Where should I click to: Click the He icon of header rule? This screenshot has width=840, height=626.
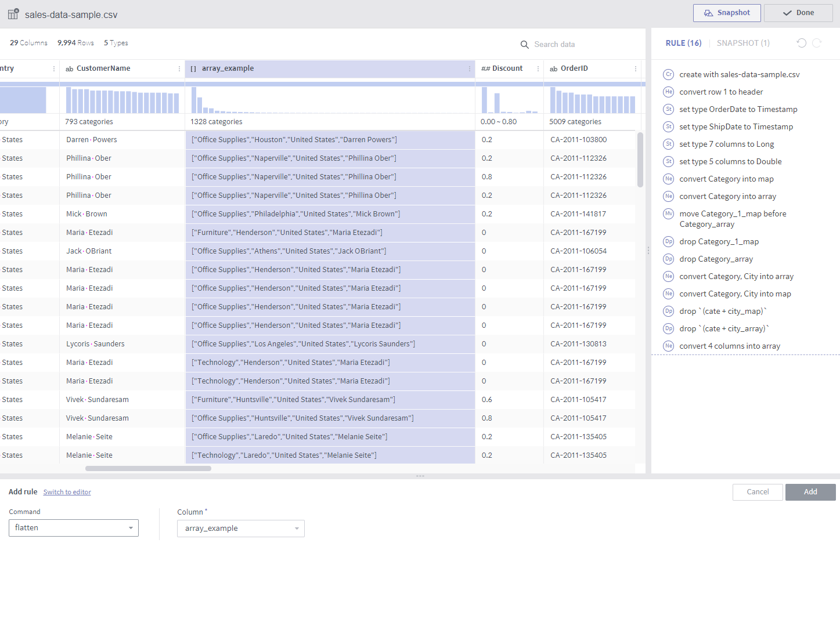pos(669,92)
